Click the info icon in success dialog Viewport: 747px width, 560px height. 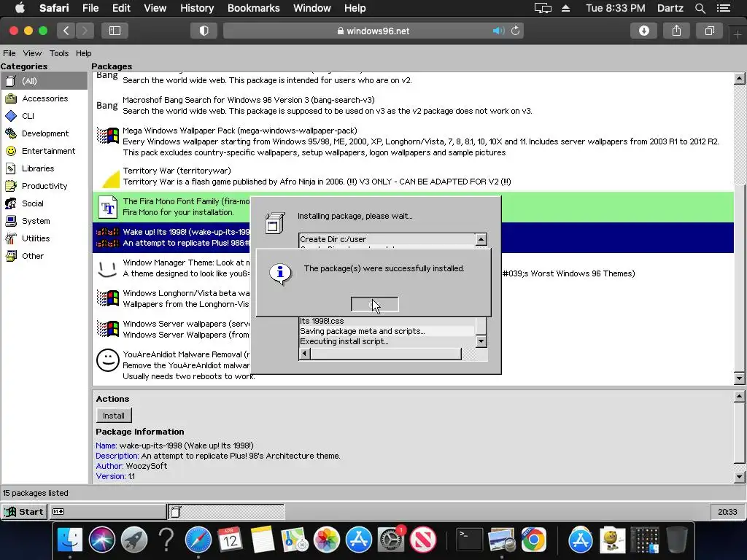click(x=280, y=274)
